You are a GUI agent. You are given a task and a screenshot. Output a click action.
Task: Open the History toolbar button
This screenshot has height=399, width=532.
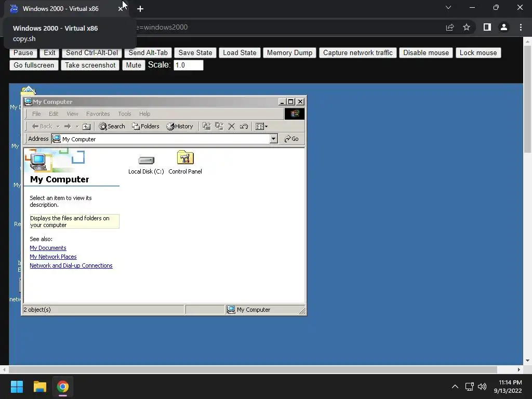(x=179, y=127)
